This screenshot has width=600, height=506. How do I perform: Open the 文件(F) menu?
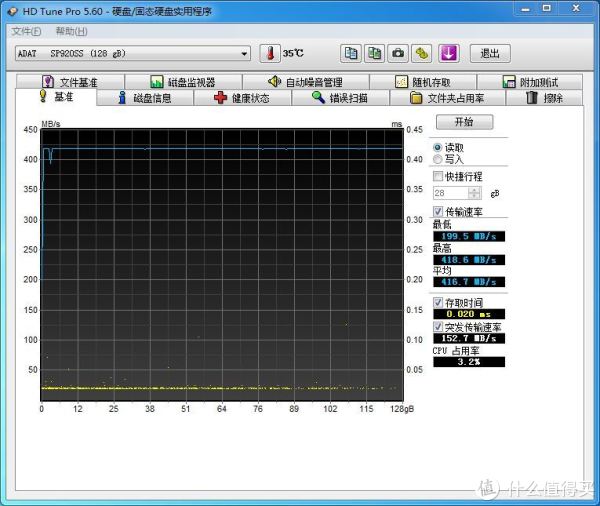click(26, 31)
